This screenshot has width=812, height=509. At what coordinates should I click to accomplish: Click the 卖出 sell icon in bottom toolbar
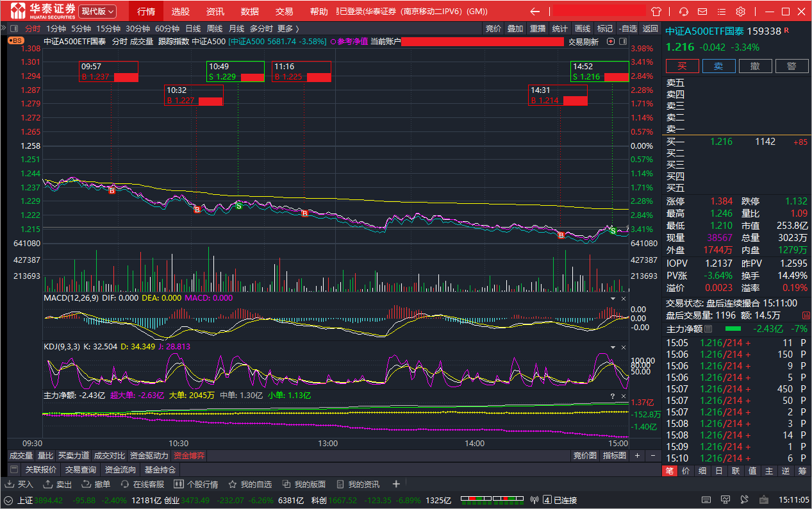tap(49, 484)
